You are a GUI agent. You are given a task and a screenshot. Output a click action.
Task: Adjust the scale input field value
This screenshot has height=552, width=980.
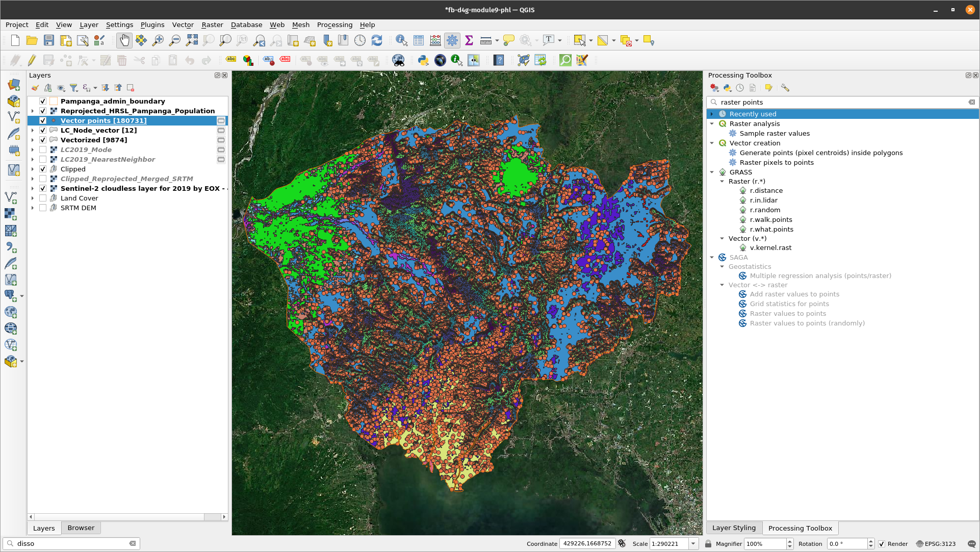pyautogui.click(x=667, y=543)
